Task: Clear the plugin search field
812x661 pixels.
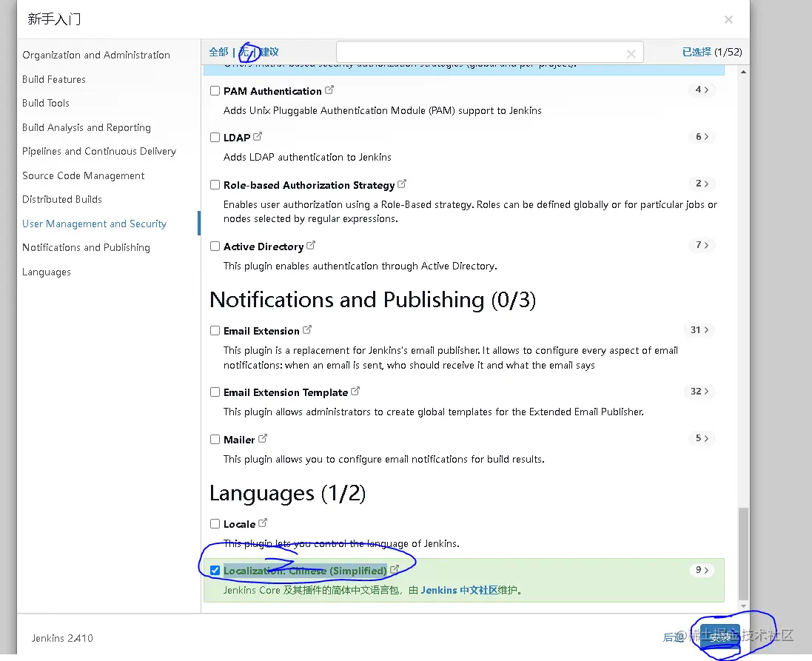Action: coord(631,53)
